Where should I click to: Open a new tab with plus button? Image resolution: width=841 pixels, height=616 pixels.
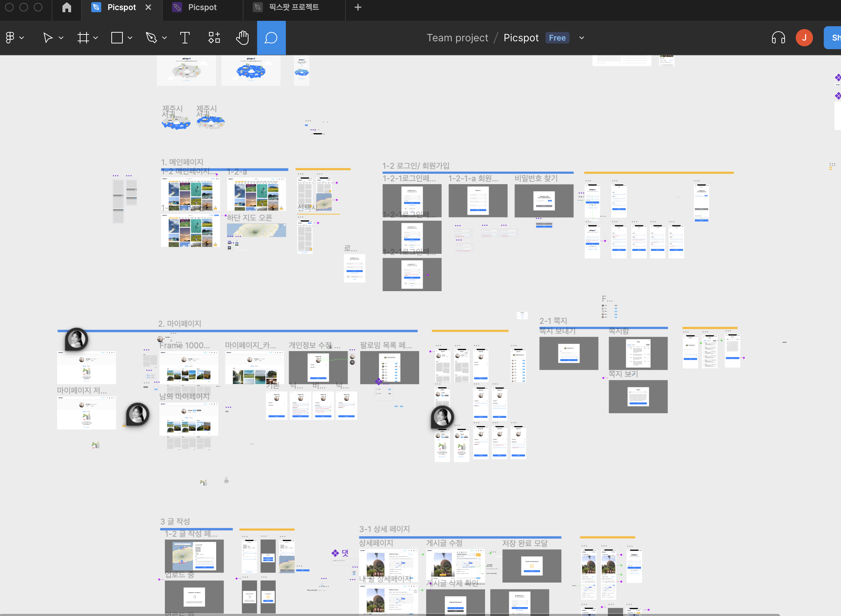(x=358, y=7)
